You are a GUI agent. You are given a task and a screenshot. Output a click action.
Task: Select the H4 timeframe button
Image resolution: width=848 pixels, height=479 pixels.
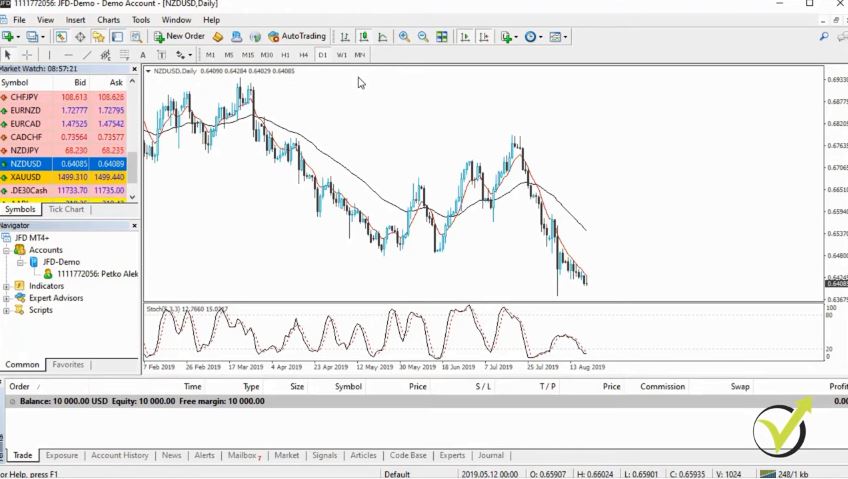click(x=303, y=55)
